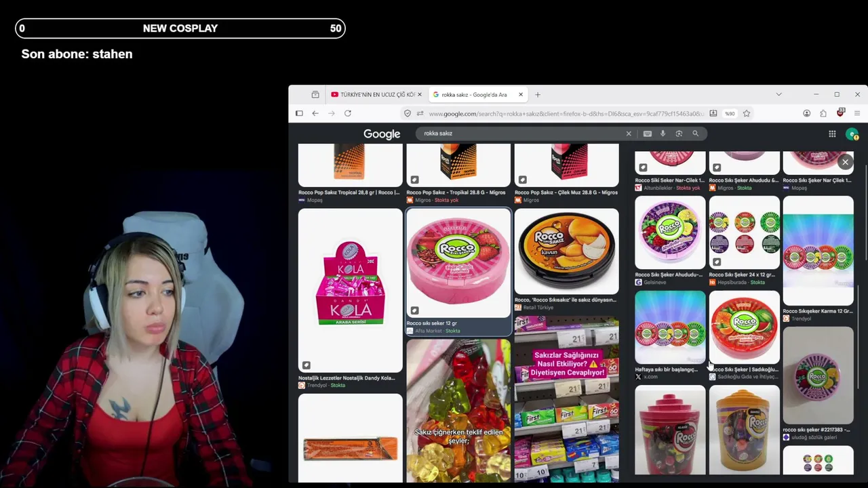Open the 'Sakızlar Sağlığınızı Nasıl Etkiliyor' image

566,399
